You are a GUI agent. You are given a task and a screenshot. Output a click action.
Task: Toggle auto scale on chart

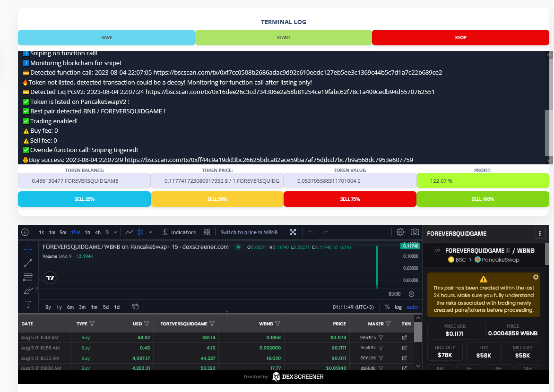[x=412, y=307]
